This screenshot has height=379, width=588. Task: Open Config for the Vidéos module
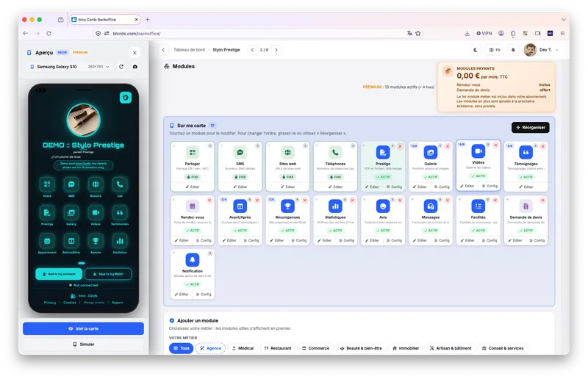click(490, 186)
